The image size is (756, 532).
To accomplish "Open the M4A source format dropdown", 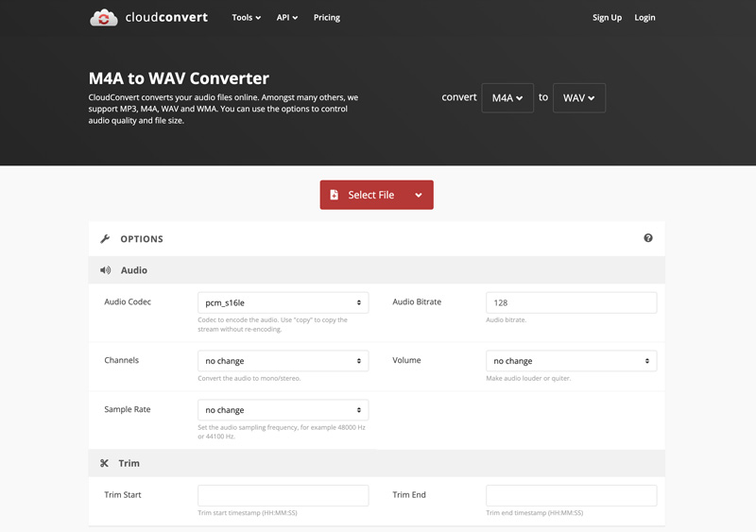I will pyautogui.click(x=507, y=98).
